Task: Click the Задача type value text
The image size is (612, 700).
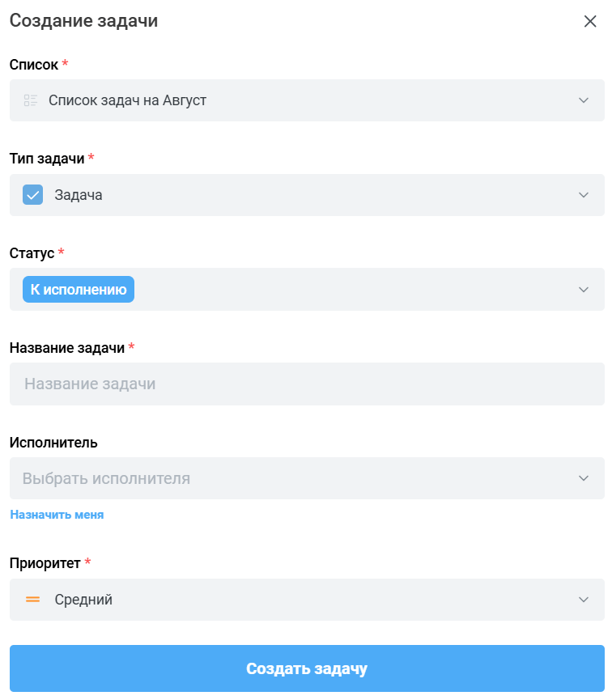Action: coord(79,195)
